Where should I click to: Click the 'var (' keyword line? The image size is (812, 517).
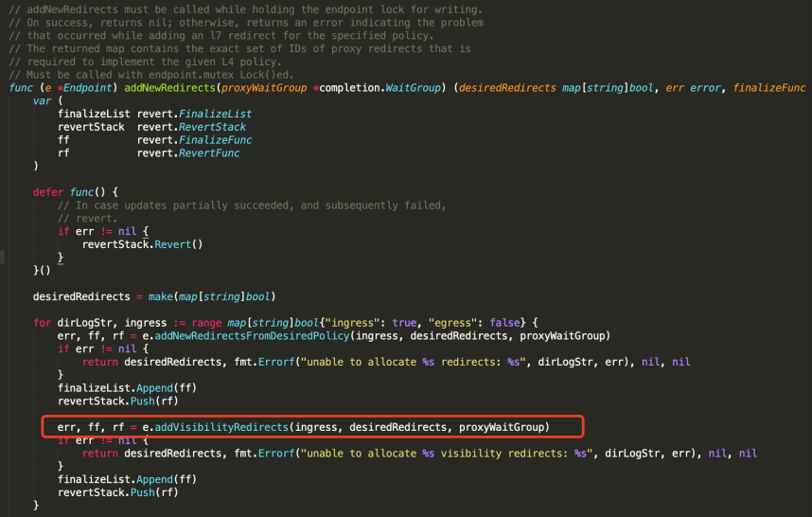click(x=47, y=100)
